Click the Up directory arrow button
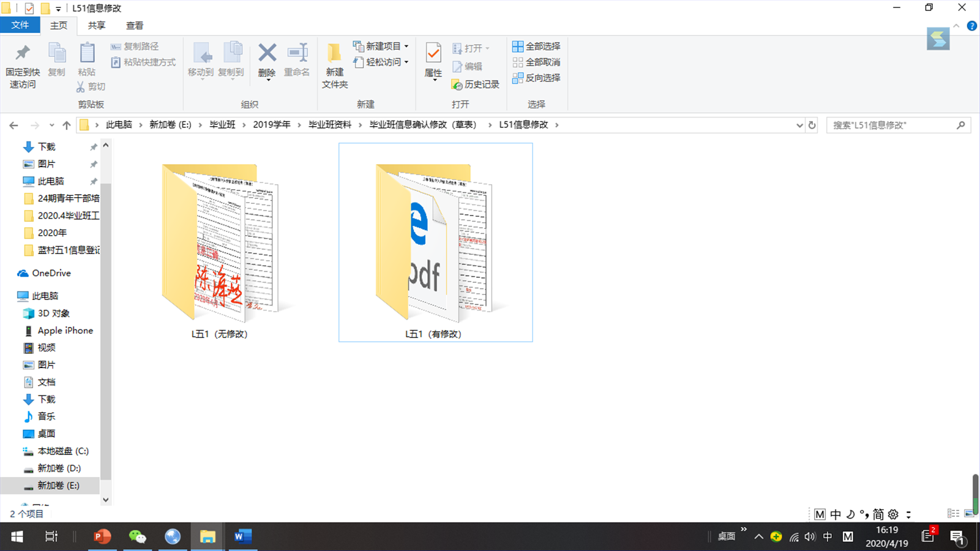Image resolution: width=980 pixels, height=551 pixels. coord(66,125)
